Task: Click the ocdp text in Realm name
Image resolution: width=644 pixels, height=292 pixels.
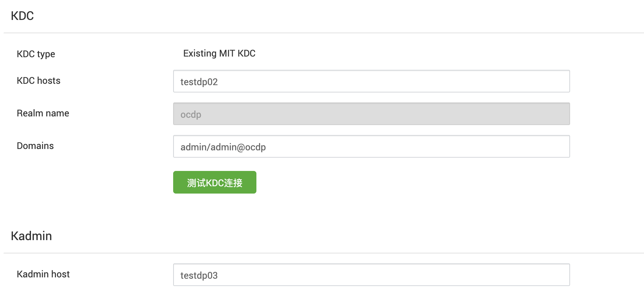Action: [191, 115]
